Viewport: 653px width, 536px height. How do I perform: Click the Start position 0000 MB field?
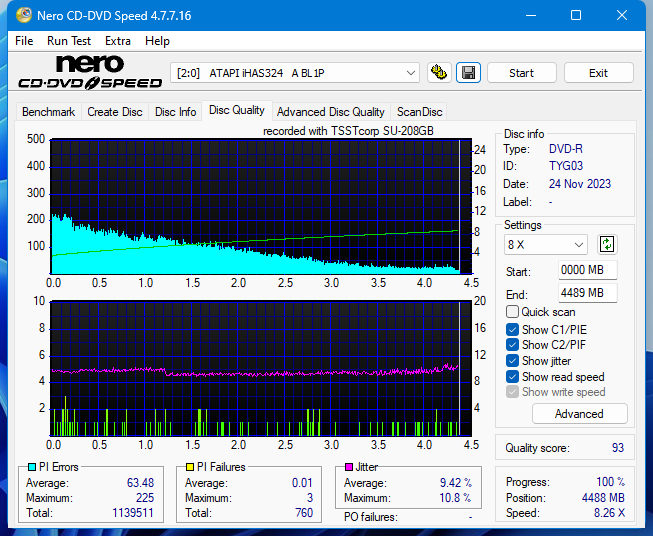(x=587, y=270)
